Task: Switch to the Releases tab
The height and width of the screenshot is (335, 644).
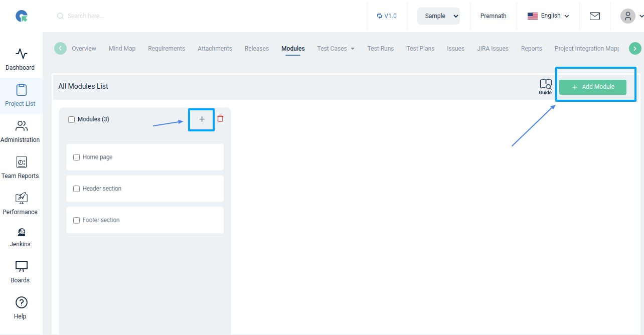Action: (x=257, y=49)
